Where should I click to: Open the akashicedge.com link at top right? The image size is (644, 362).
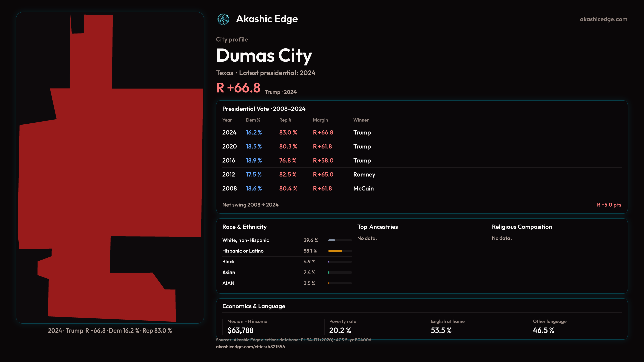click(x=603, y=19)
